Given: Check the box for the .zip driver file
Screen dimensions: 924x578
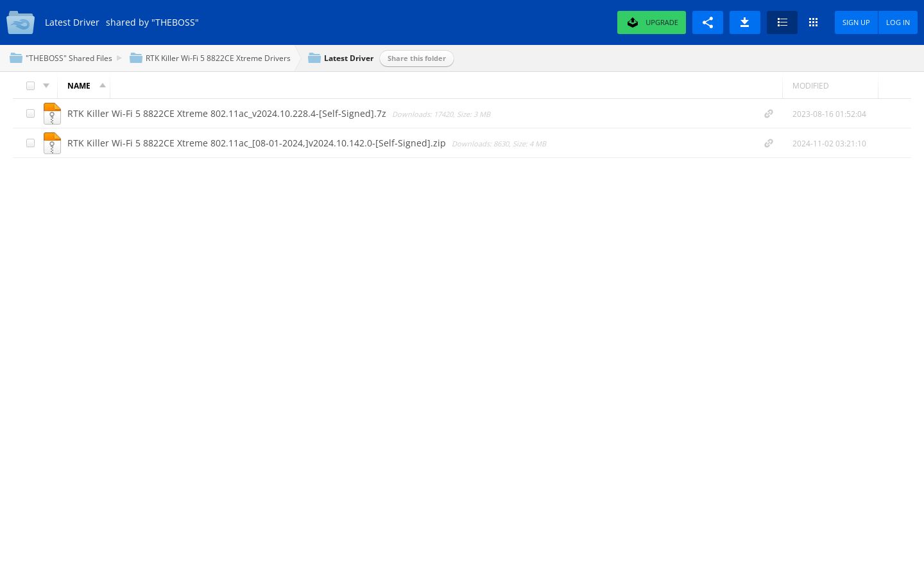Looking at the screenshot, I should pos(30,143).
